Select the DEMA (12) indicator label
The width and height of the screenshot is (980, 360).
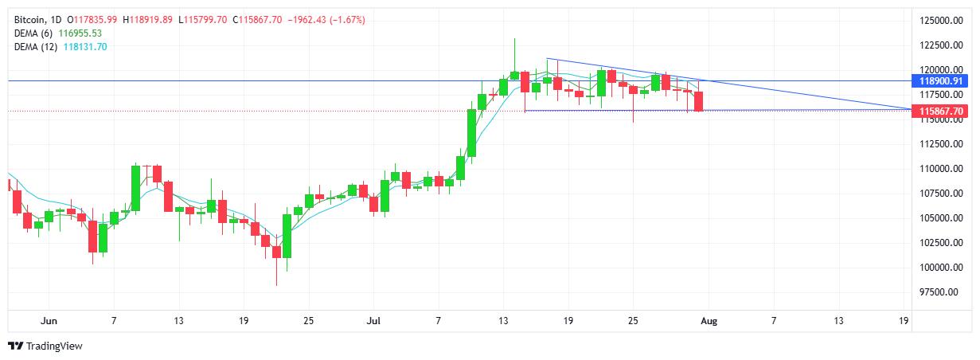pos(37,47)
